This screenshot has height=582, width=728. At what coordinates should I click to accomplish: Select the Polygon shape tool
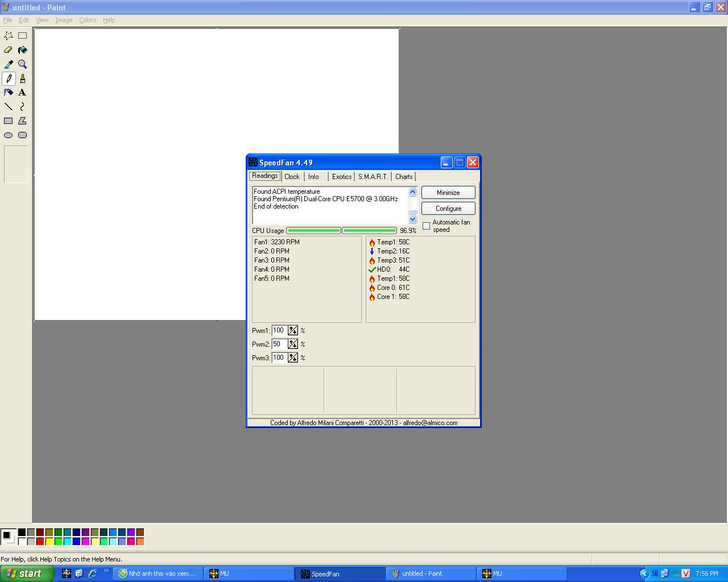[x=23, y=121]
